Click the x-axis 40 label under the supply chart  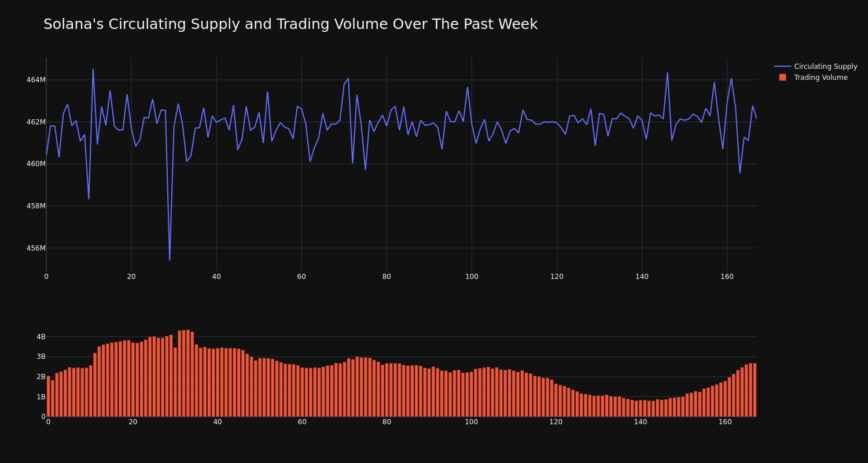pos(216,277)
